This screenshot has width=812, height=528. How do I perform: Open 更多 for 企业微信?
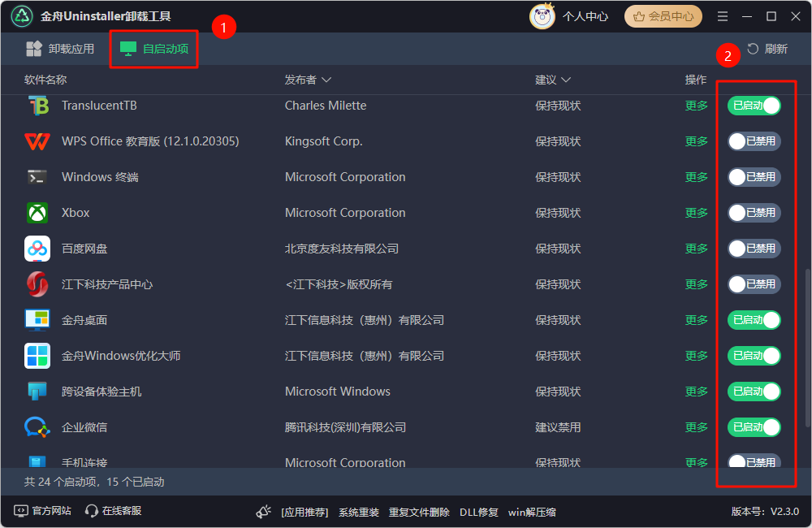coord(697,427)
